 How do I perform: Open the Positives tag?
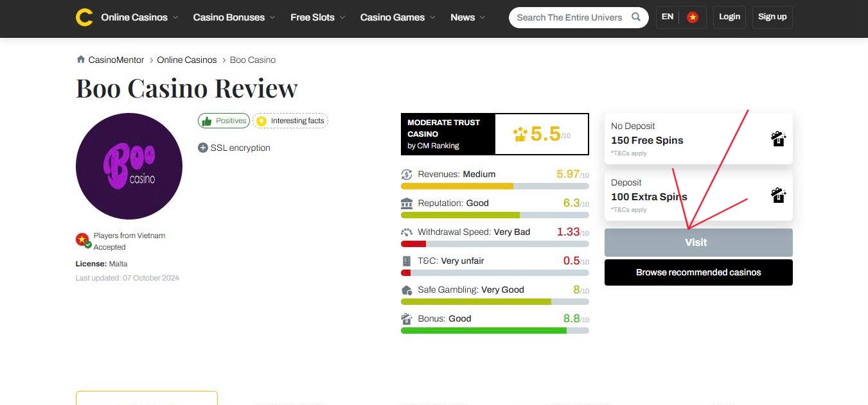click(224, 121)
